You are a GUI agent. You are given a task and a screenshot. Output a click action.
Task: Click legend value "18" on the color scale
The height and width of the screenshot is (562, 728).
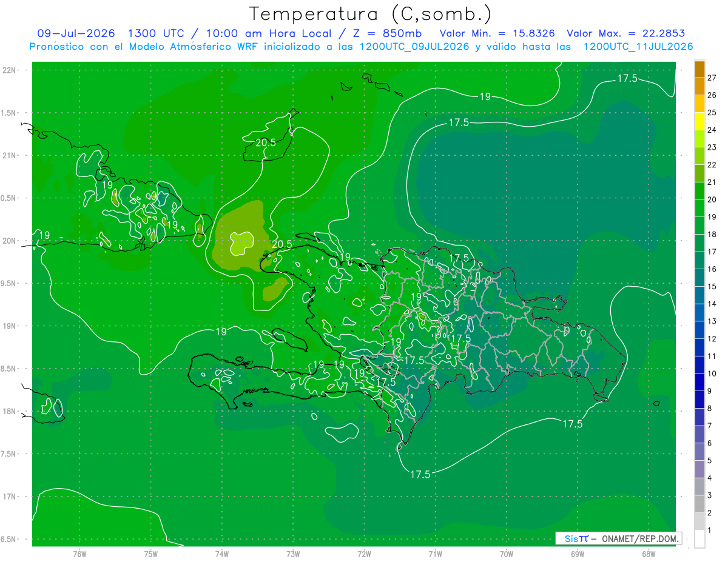coord(712,234)
